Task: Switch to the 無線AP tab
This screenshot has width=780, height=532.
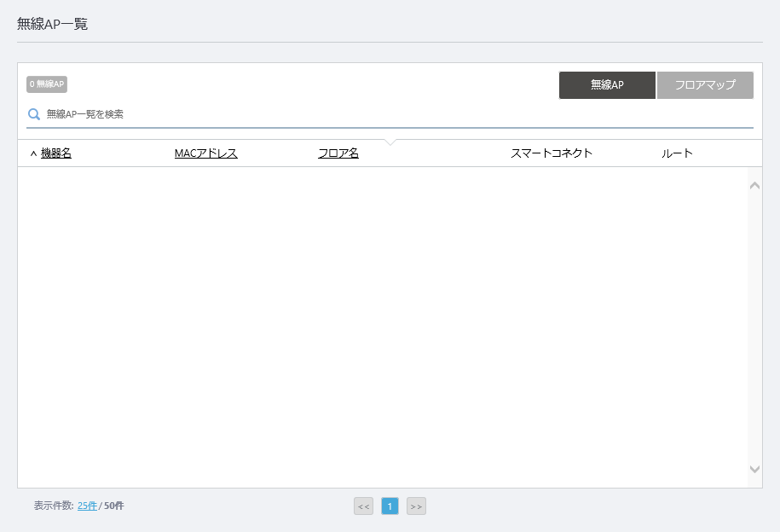Action: point(607,85)
